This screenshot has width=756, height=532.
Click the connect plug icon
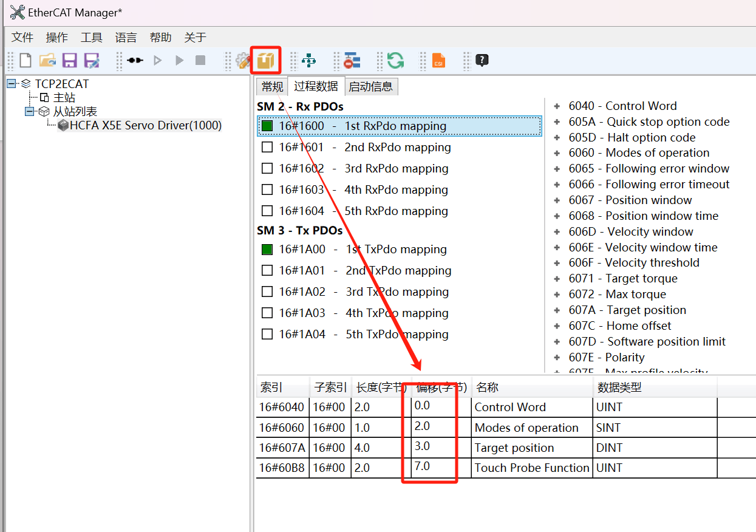coord(135,60)
